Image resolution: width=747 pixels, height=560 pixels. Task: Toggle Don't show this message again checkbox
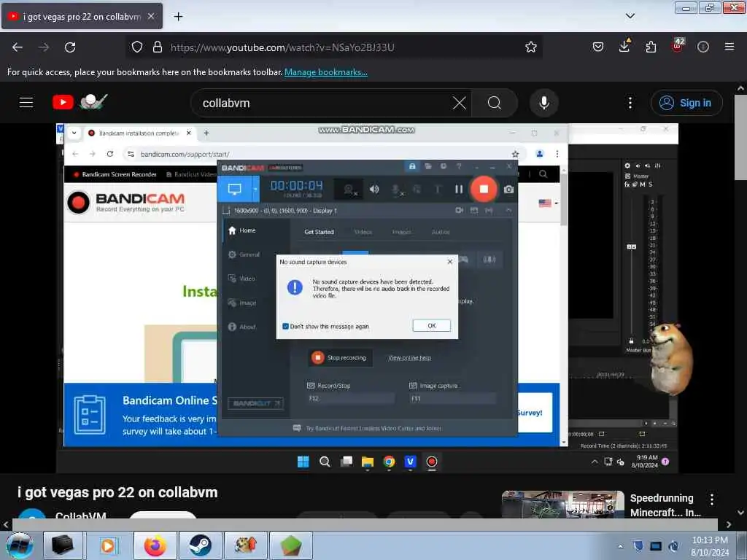coord(285,326)
